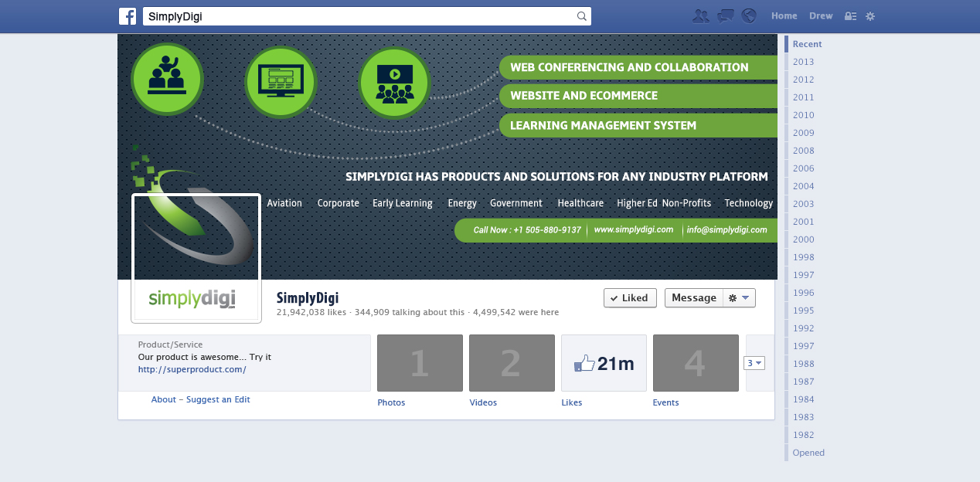Open the superproduct.com link
Image resolution: width=980 pixels, height=482 pixels.
click(192, 369)
